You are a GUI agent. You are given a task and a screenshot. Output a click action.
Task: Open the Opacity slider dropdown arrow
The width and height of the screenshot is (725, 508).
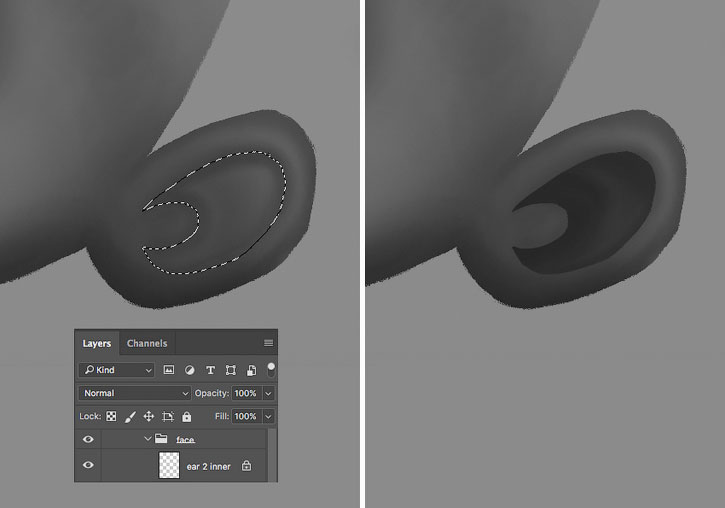[268, 393]
